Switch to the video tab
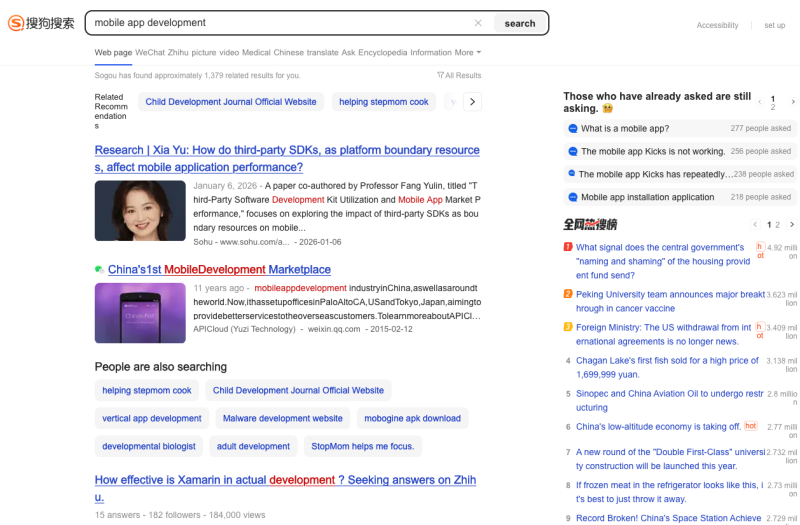The image size is (800, 525). (x=229, y=53)
